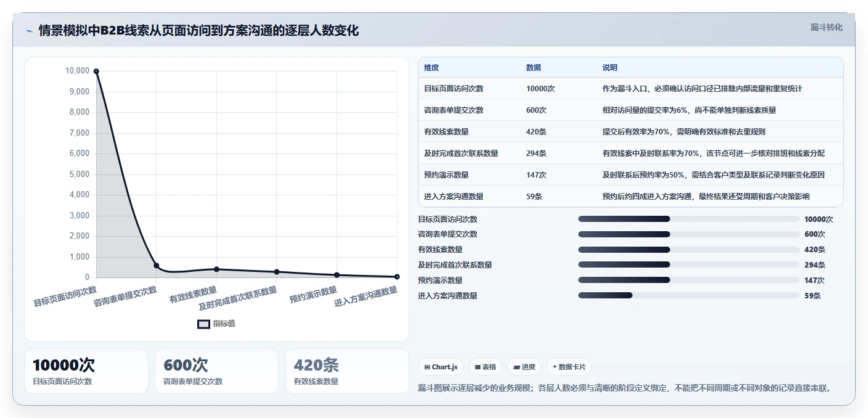This screenshot has width=868, height=418.
Task: Select the Chart.js tag chip
Action: (x=441, y=367)
